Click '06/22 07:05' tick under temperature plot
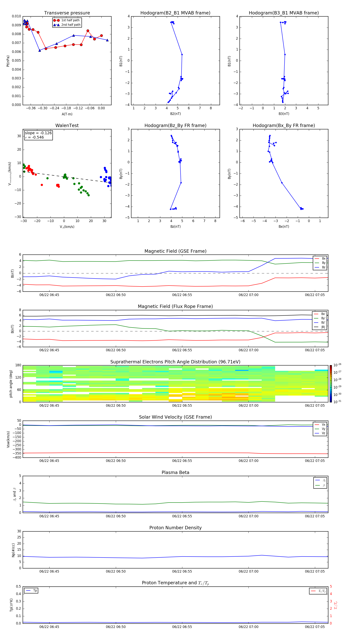351x644 pixels. tap(315, 627)
